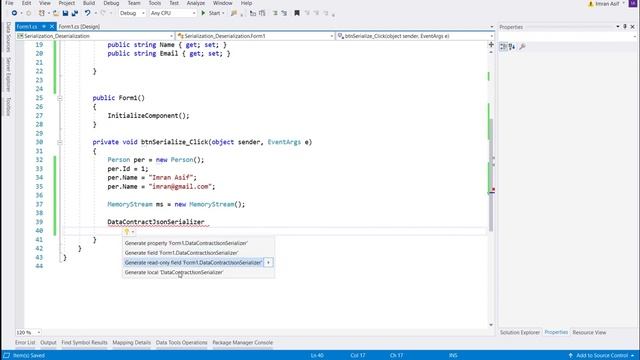Screen dimensions: 640x360
Task: Open the Build menu
Action: (x=89, y=3)
